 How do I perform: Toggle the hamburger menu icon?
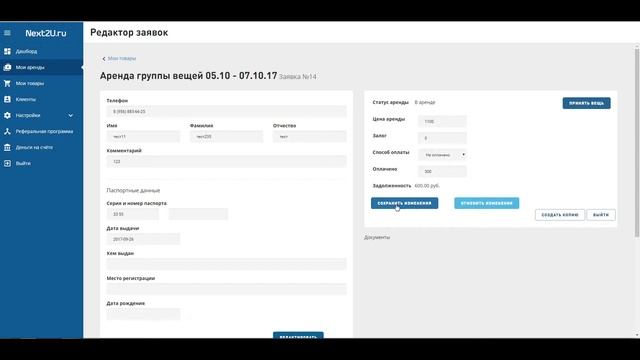(x=7, y=33)
